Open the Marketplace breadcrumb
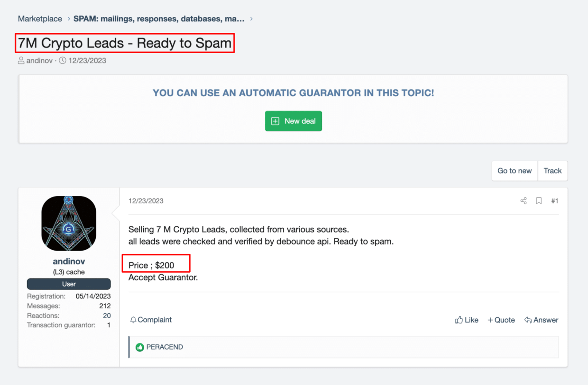 click(x=40, y=19)
